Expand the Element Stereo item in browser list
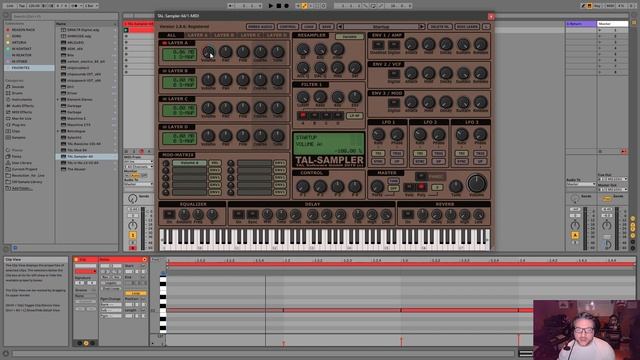Screen dimensions: 640x360 pyautogui.click(x=58, y=100)
